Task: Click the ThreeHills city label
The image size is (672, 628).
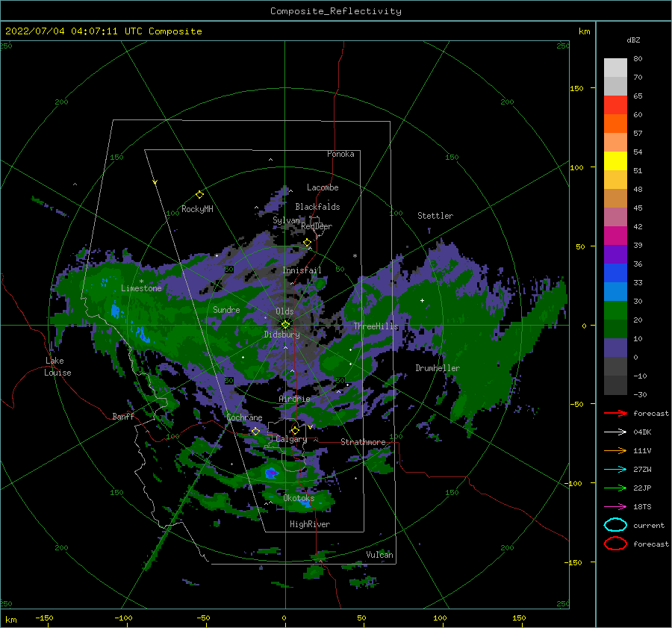Action: (x=376, y=326)
